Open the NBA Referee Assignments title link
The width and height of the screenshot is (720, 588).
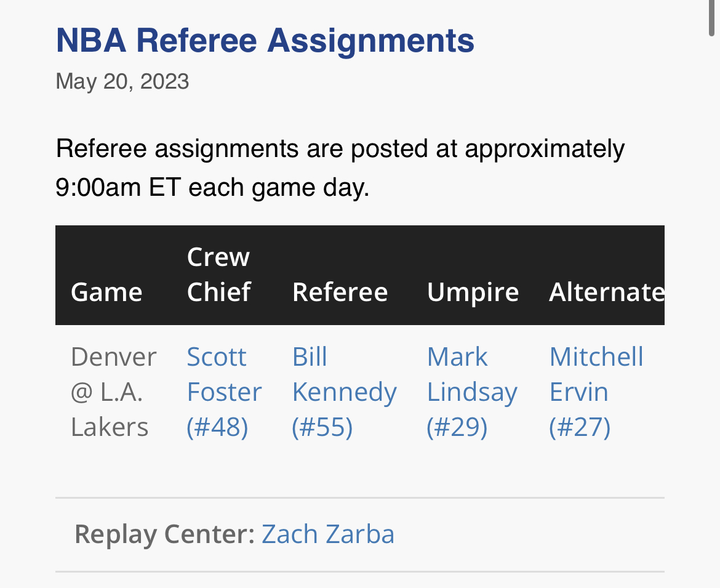[x=265, y=41]
